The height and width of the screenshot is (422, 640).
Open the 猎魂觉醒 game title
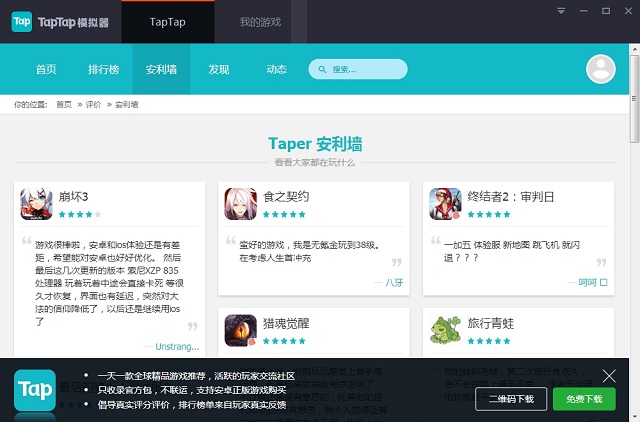(x=286, y=324)
